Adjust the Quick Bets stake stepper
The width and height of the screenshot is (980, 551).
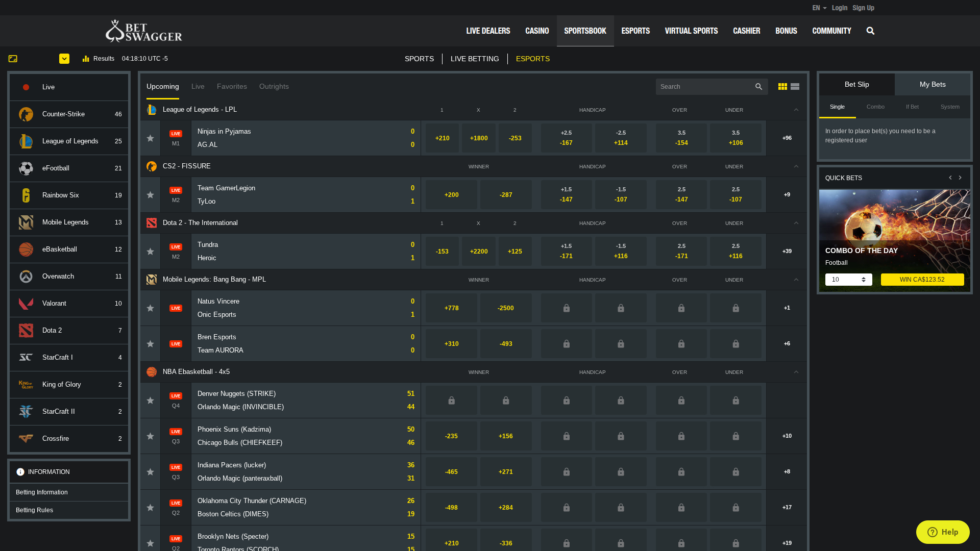click(x=863, y=279)
